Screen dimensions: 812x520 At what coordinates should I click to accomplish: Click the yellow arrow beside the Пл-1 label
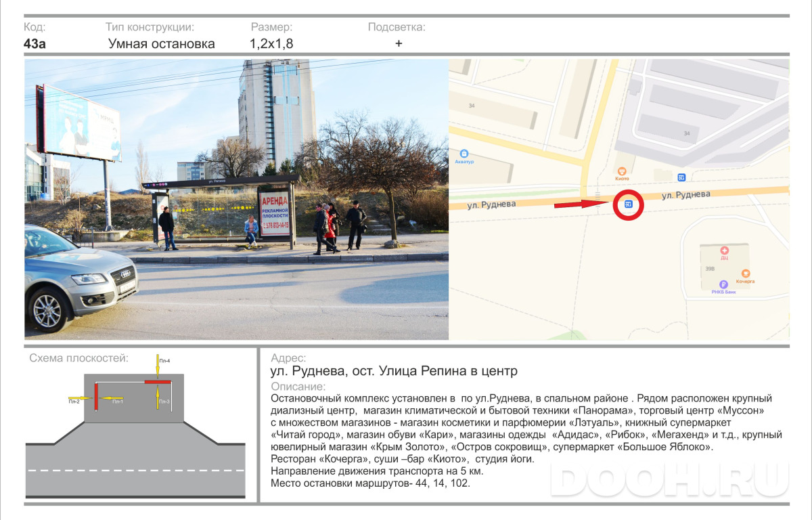pos(110,398)
